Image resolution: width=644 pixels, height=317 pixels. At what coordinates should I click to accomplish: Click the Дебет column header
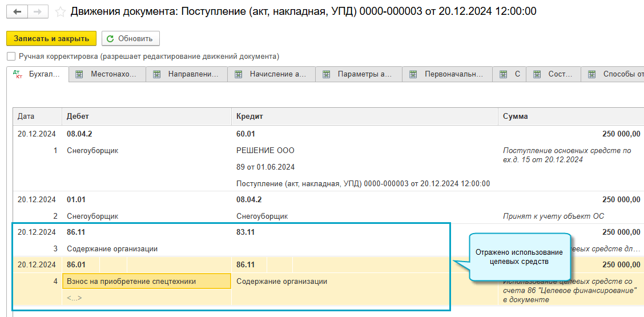[78, 116]
